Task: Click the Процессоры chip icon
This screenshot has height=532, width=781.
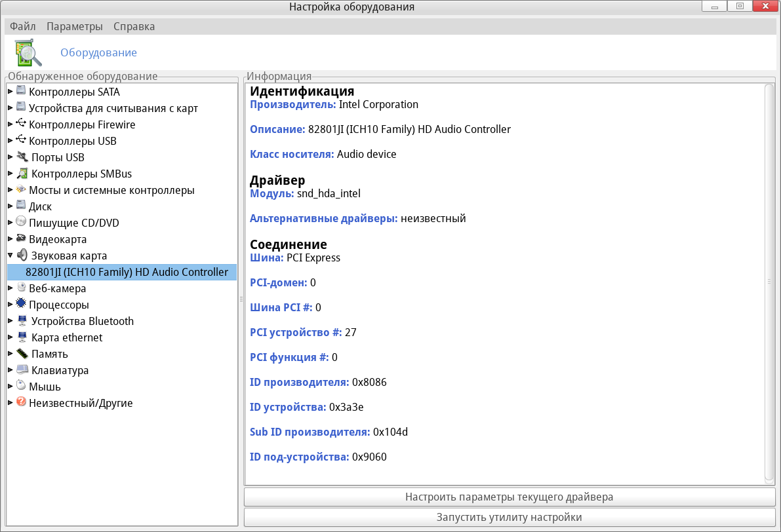Action: coord(21,303)
